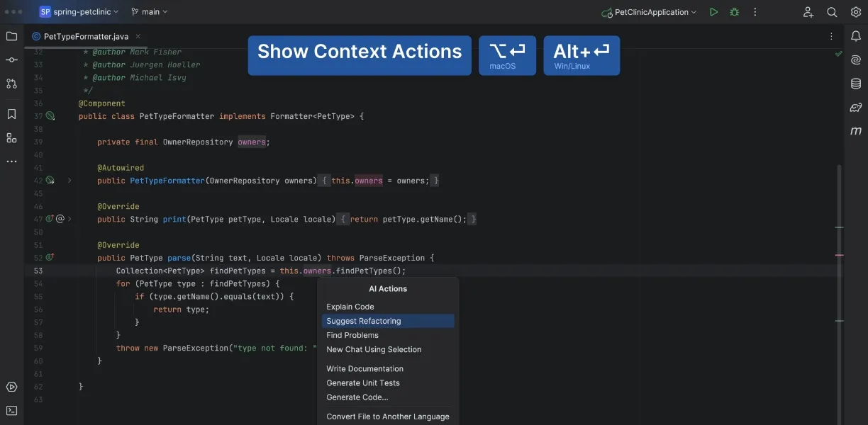The image size is (868, 425).
Task: Open the Notifications bell icon
Action: point(856,36)
